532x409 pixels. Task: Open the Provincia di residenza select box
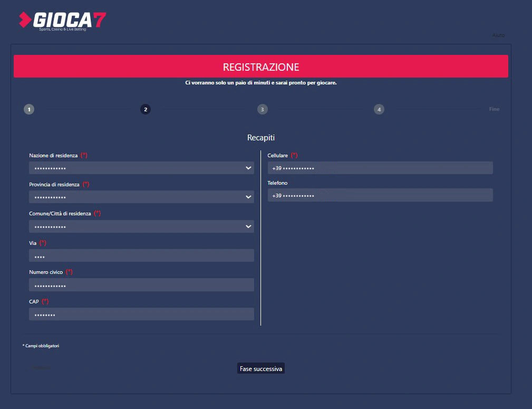coord(141,197)
